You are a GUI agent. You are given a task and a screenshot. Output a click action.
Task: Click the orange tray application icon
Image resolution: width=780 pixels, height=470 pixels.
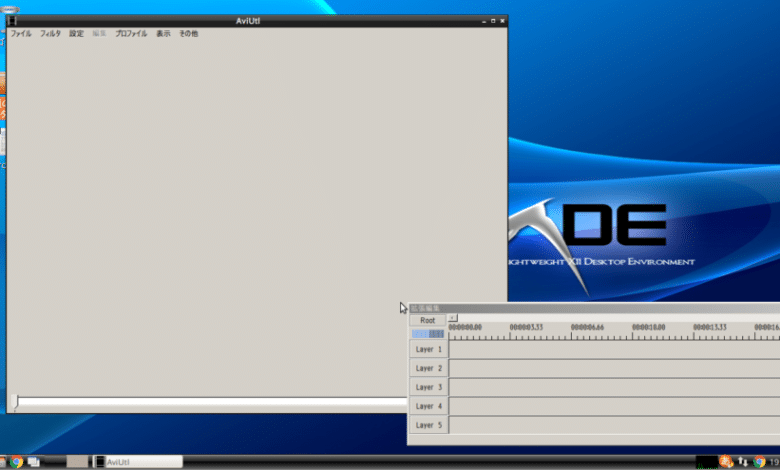coord(726,462)
